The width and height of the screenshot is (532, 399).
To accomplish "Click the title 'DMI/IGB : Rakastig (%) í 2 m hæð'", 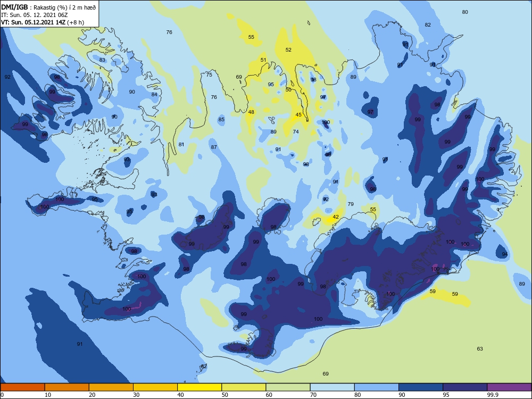I will (48, 7).
